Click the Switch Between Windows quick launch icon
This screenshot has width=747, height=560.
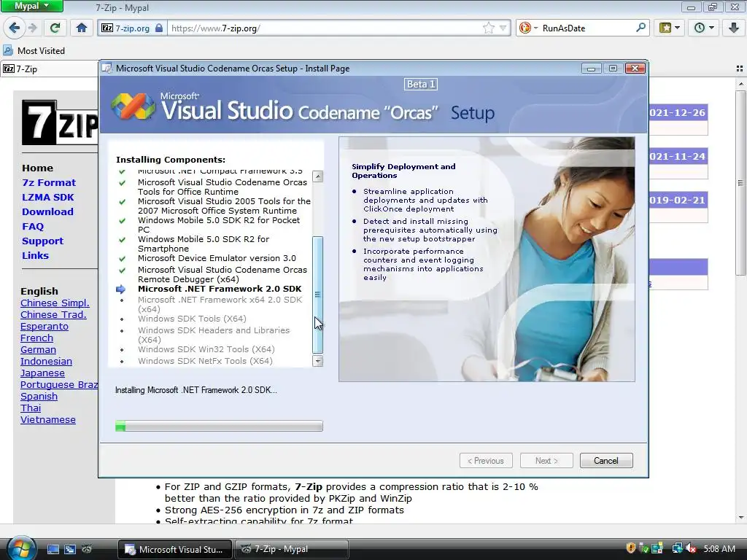(x=69, y=549)
